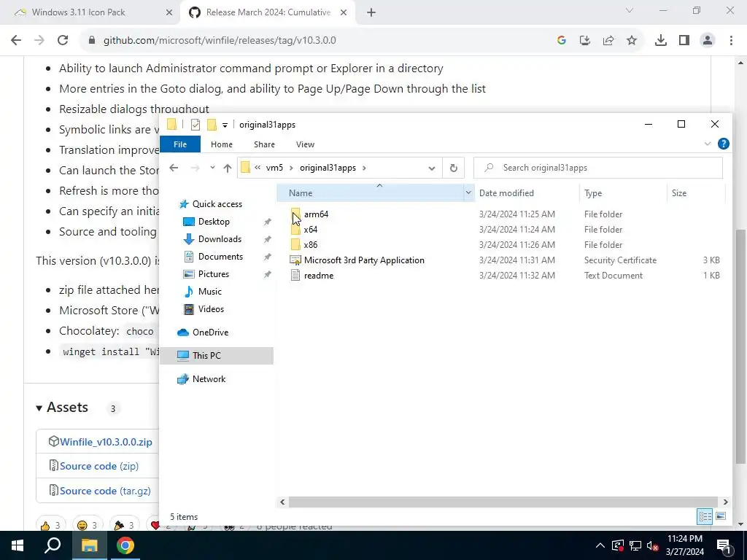The width and height of the screenshot is (747, 560).
Task: Download Source code (zip) link
Action: coord(99,466)
